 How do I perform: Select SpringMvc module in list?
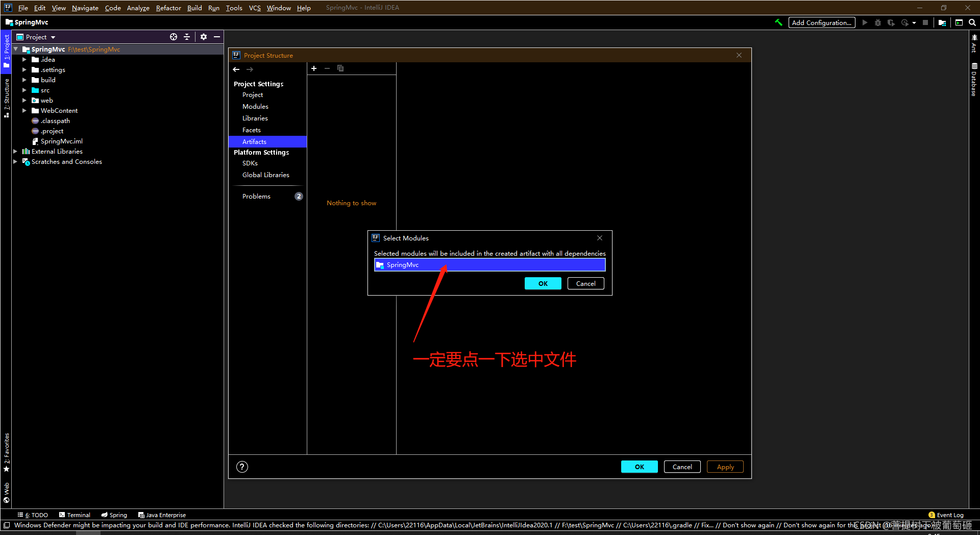coord(490,264)
